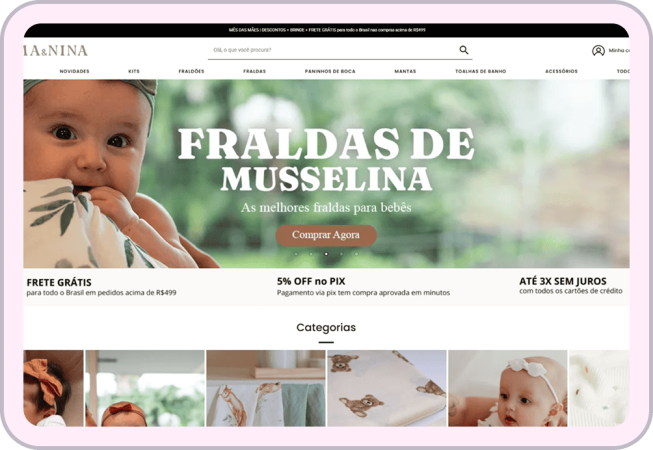Image resolution: width=653 pixels, height=450 pixels.
Task: Click the MIA&NINA logo
Action: 55,50
